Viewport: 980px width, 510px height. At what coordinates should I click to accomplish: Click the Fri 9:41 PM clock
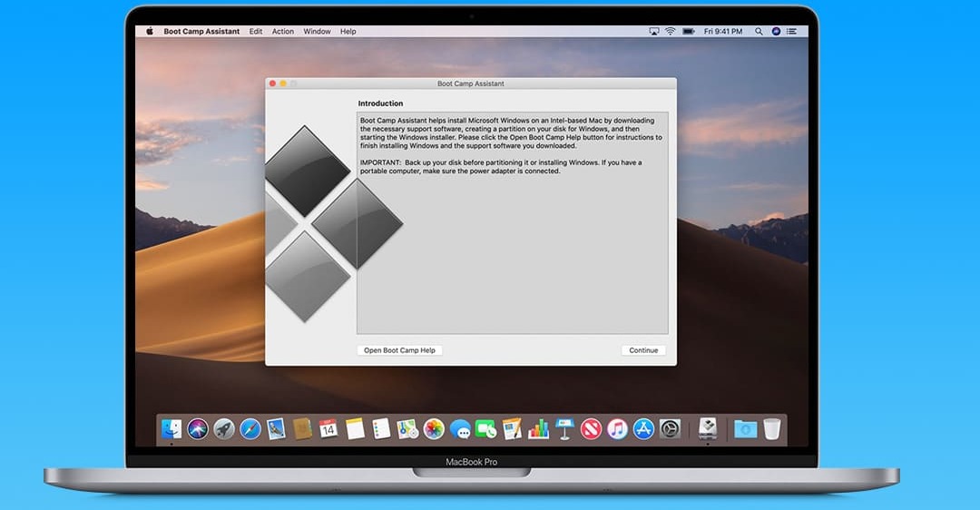(x=723, y=31)
